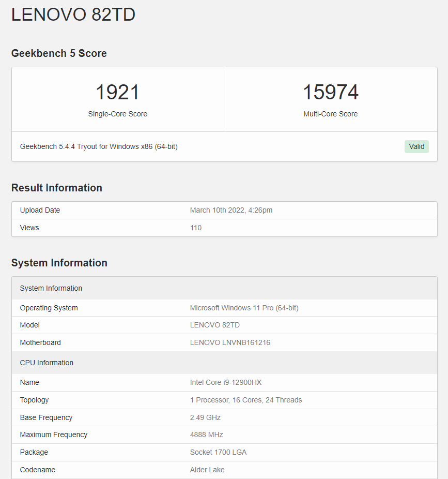The image size is (448, 479).
Task: Select 1 Processor, 16 Cores, 24 Threads
Action: pos(246,400)
